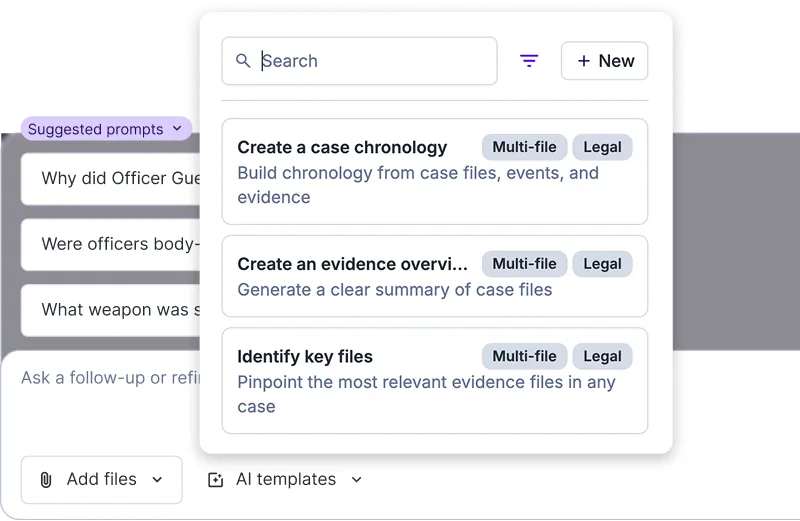The height and width of the screenshot is (521, 800).
Task: Choose the 'Why did Officer' suggested prompt
Action: [110, 179]
